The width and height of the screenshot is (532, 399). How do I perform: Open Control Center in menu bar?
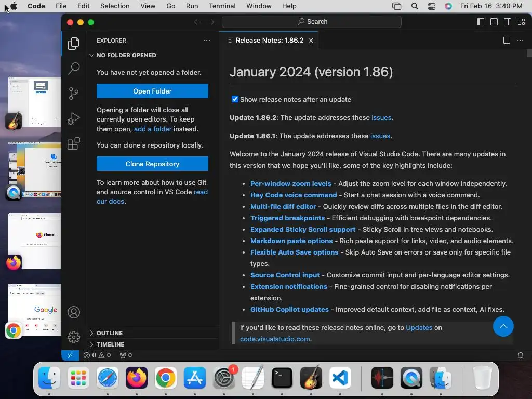(x=432, y=6)
